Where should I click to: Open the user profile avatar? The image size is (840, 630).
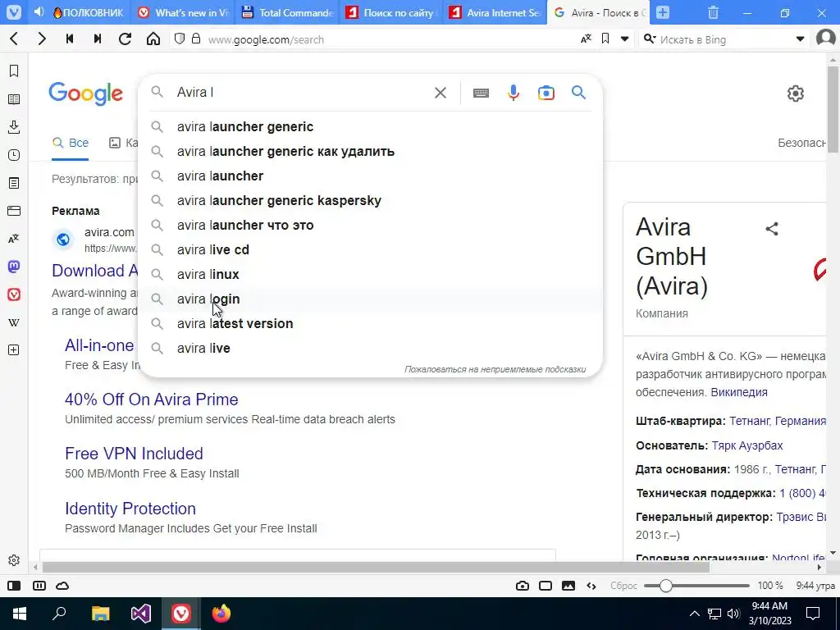coord(825,39)
